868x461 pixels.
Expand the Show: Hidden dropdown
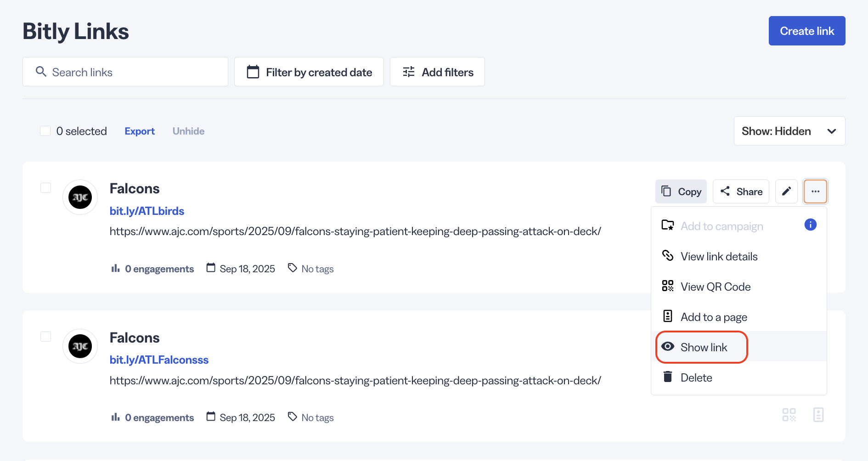789,131
